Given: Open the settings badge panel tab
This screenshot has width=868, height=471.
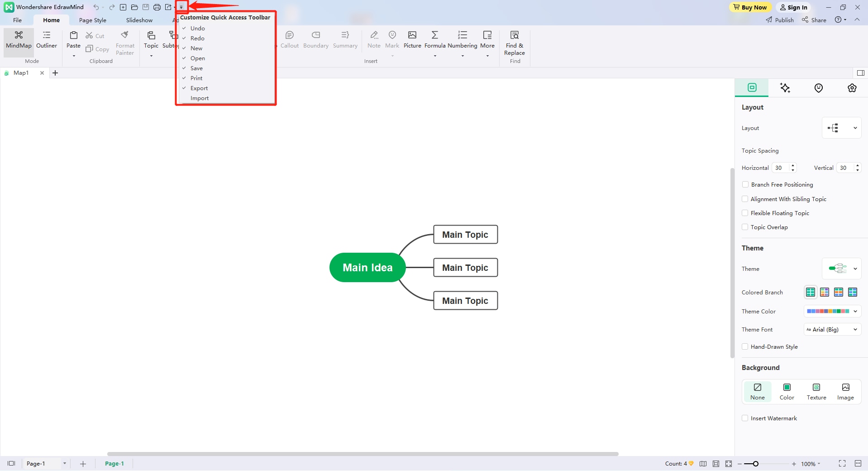Looking at the screenshot, I should 852,88.
